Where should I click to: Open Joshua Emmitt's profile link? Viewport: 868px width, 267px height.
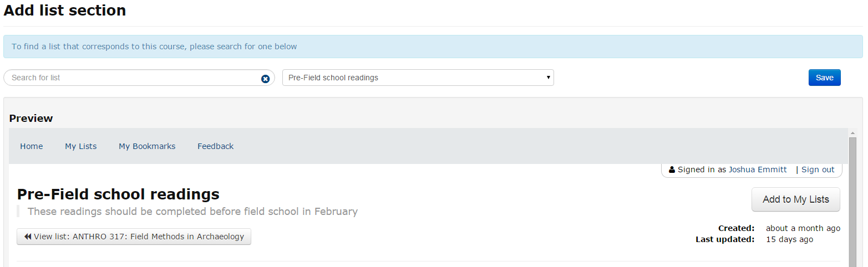[x=758, y=170]
